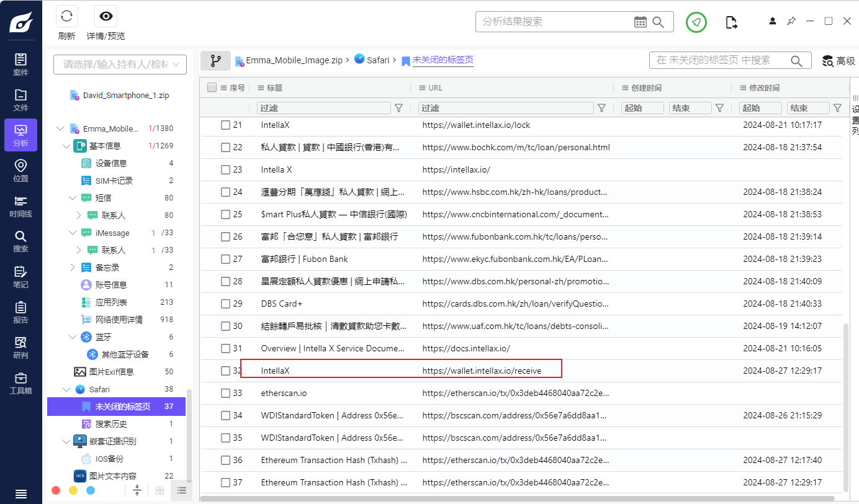The width and height of the screenshot is (859, 504).
Task: Check row 37 Ethereum Transaction Hash checkbox
Action: coord(225,482)
